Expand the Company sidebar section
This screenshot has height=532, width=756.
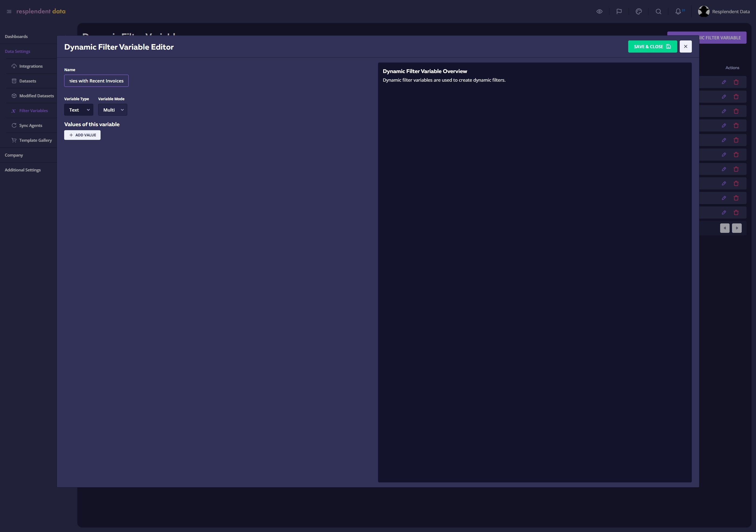click(14, 155)
